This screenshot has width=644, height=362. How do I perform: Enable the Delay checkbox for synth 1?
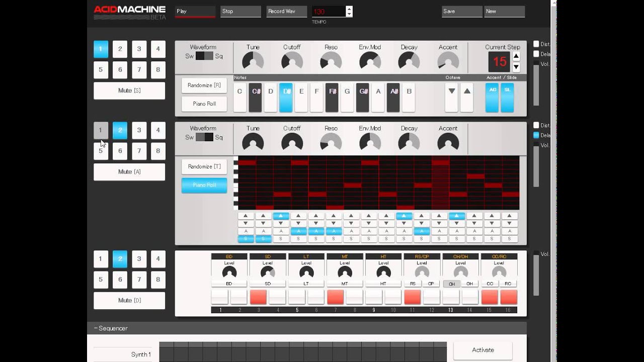coord(536,54)
